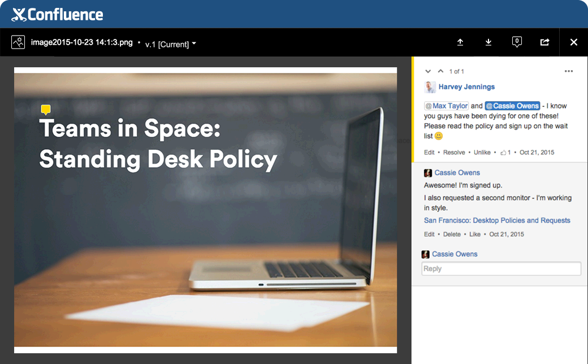Open San Francisco: Desktop Policies and Requests link

click(497, 220)
